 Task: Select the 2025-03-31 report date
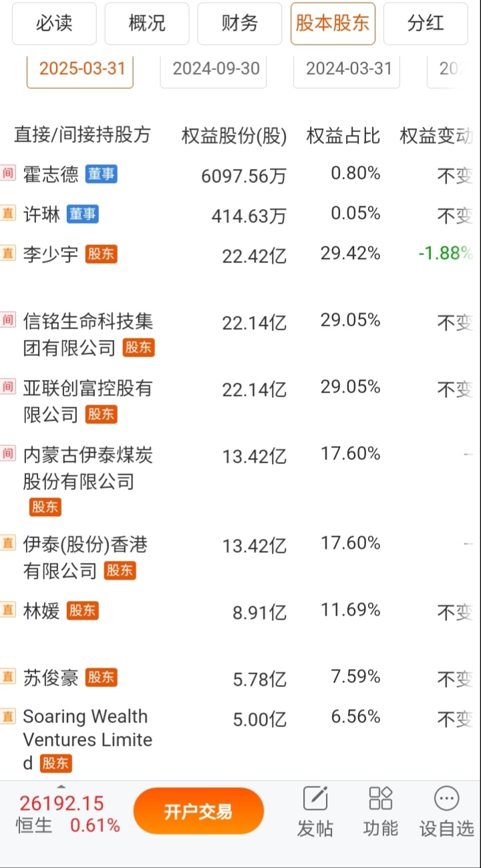click(x=80, y=69)
